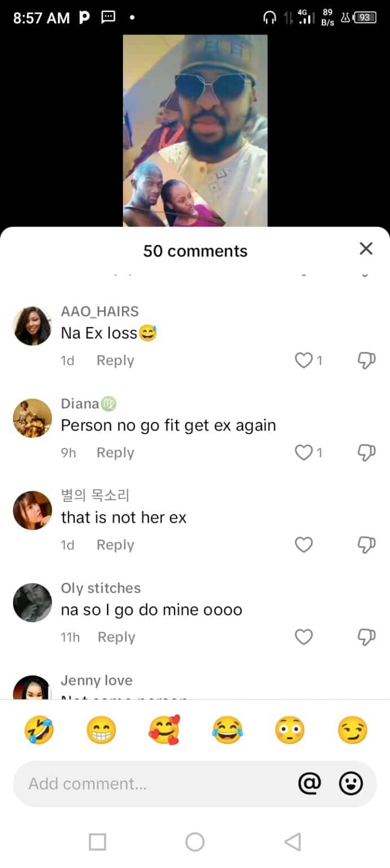Dislike Oly stitches' comment
390x868 pixels.
coord(366,637)
